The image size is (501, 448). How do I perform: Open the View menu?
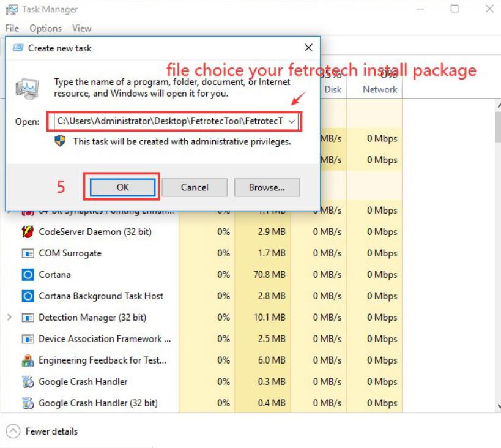[82, 29]
